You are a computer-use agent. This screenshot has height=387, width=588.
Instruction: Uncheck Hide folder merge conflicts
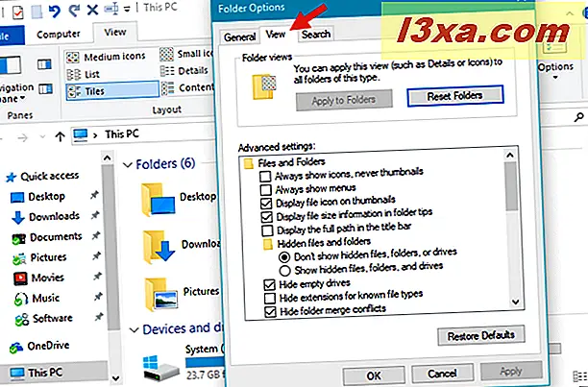pos(270,312)
